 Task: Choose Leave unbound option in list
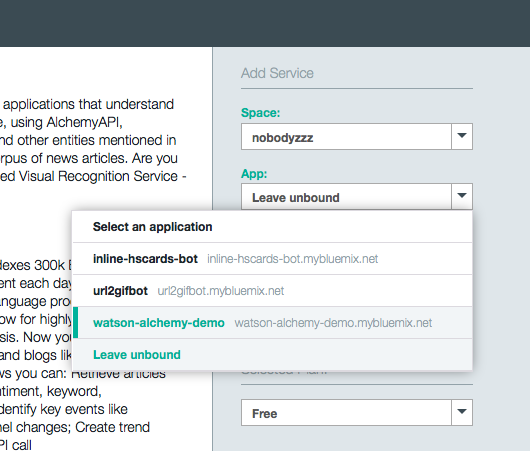coord(272,355)
